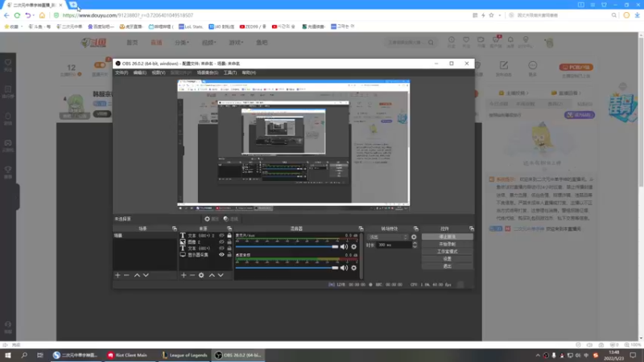Screen dimensions: 644x362
Task: Open Filters button next to Properties
Action: (231, 219)
